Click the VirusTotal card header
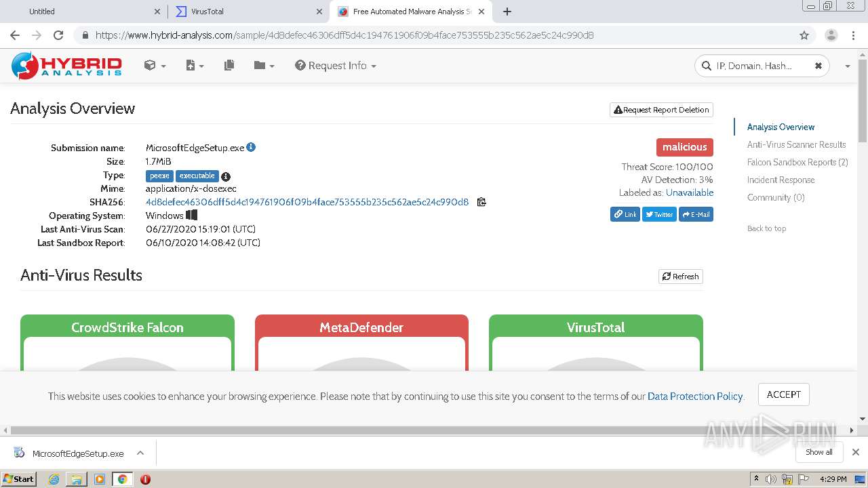The image size is (868, 488). click(595, 327)
